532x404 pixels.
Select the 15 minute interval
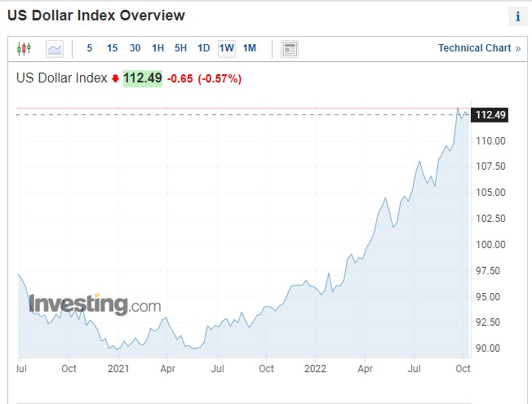point(113,48)
